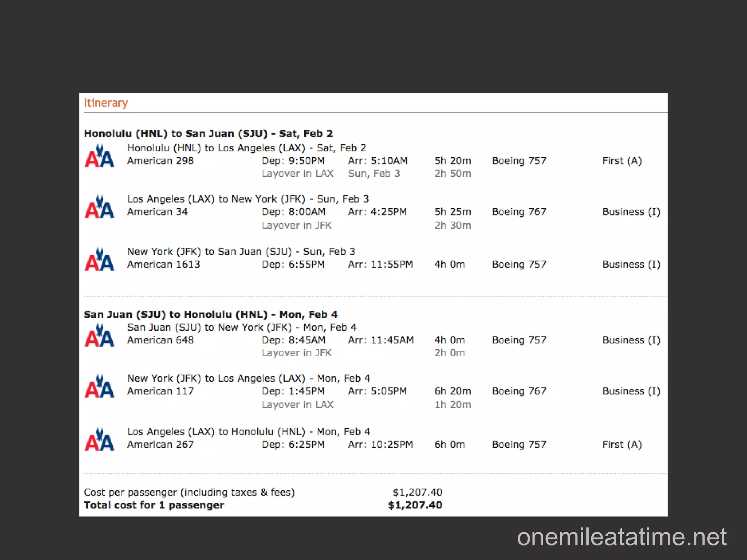The width and height of the screenshot is (747, 560).
Task: Click flight number American 1613
Action: tap(163, 264)
